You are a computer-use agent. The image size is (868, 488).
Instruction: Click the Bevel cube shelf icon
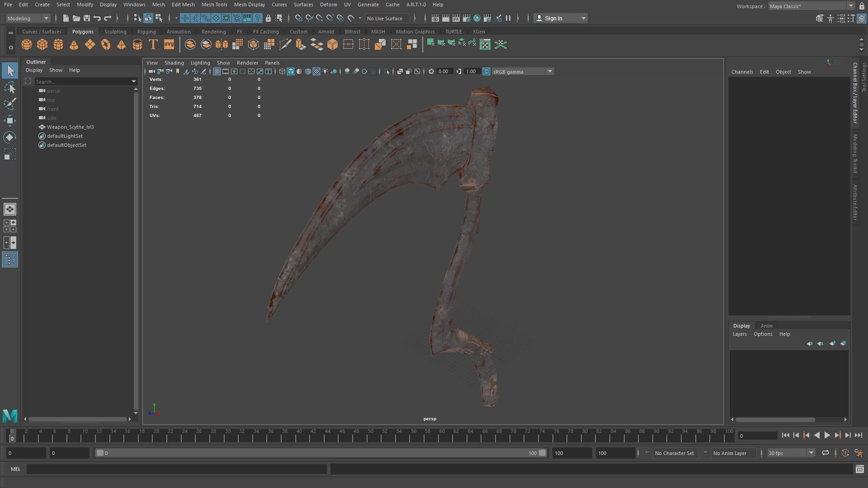click(332, 44)
